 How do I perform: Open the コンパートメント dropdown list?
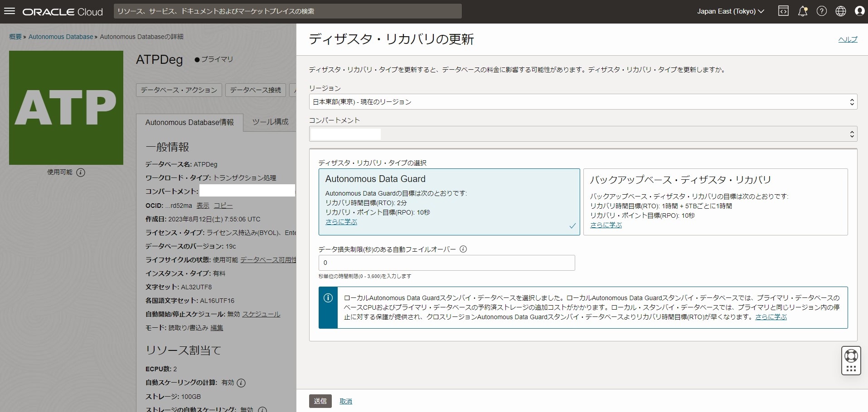tap(582, 134)
